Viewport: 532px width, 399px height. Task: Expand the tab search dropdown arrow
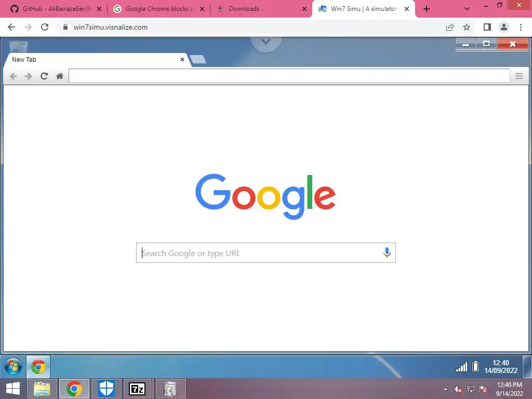(467, 9)
